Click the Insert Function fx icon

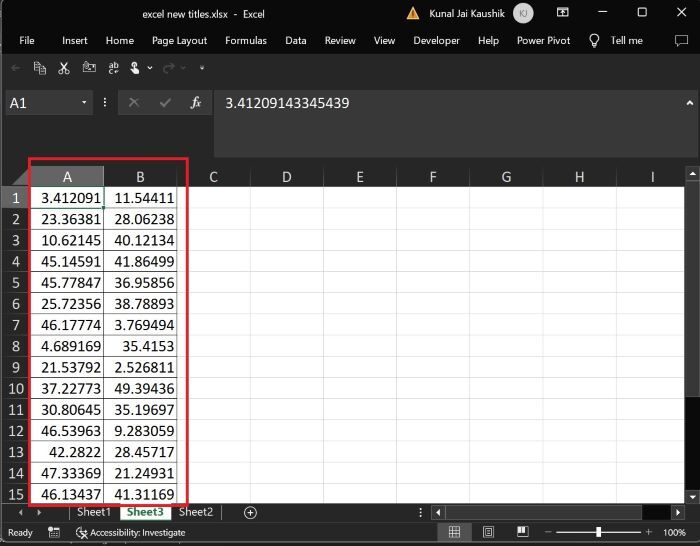click(196, 103)
